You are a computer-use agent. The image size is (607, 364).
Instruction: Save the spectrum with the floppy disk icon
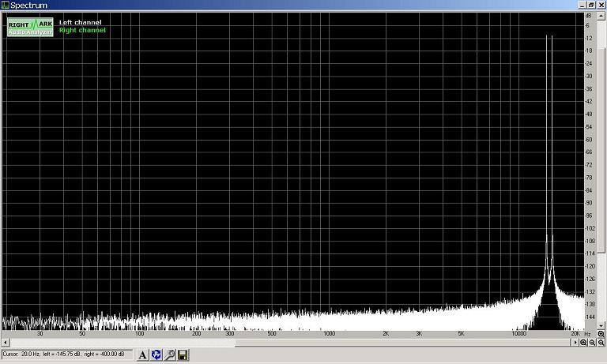click(183, 355)
